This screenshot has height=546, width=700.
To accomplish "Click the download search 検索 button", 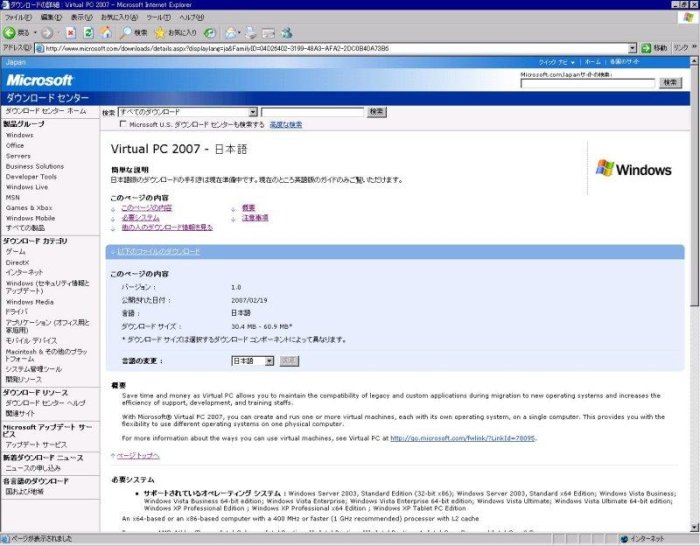I will [376, 112].
